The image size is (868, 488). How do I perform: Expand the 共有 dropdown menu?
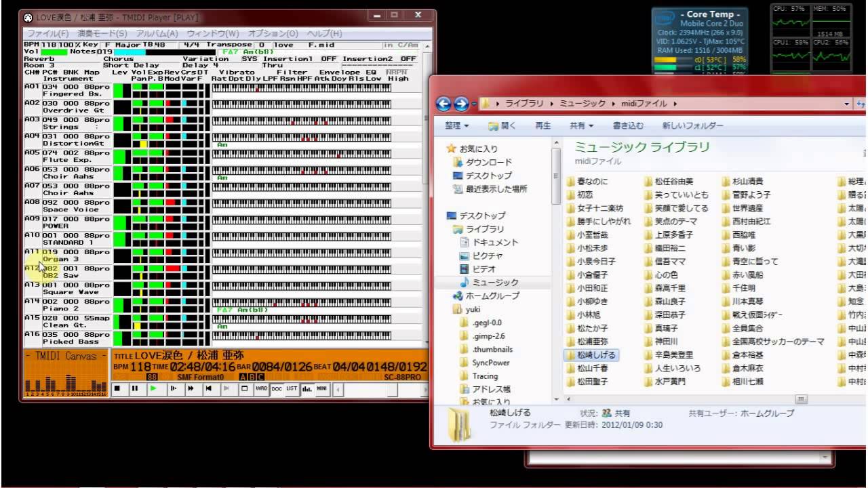click(x=581, y=125)
